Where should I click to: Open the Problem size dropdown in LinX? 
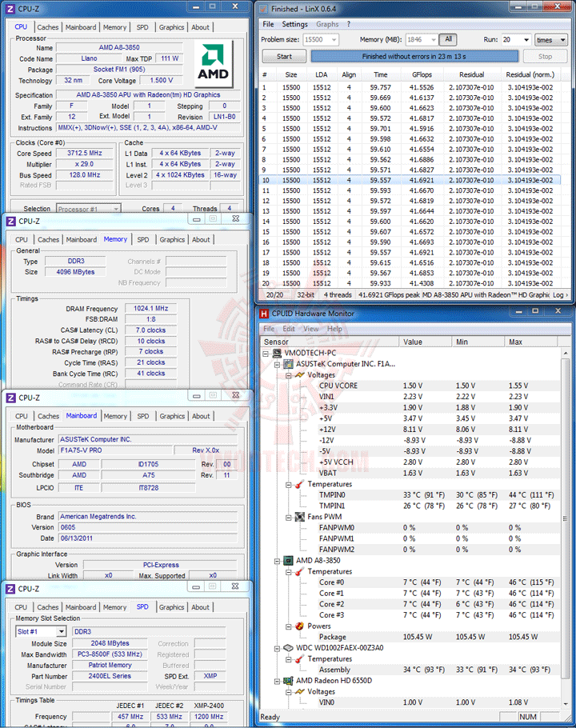[x=334, y=40]
